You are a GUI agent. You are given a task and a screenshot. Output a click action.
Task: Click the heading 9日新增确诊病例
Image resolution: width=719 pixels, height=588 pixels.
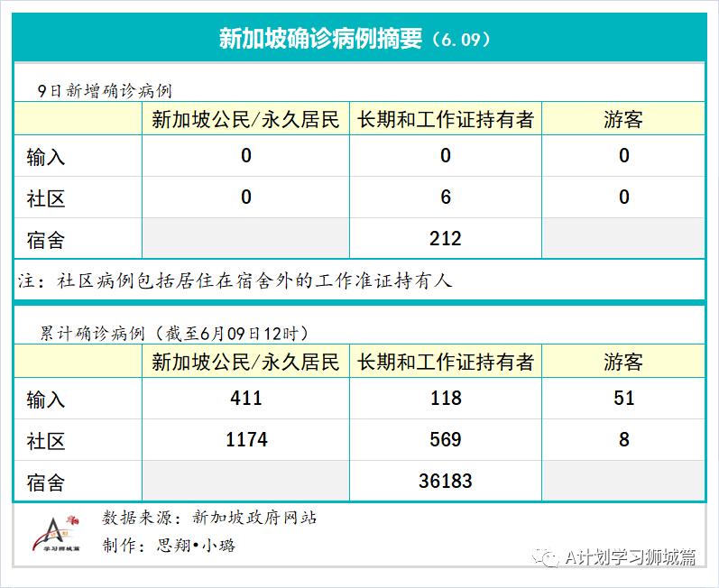click(105, 91)
